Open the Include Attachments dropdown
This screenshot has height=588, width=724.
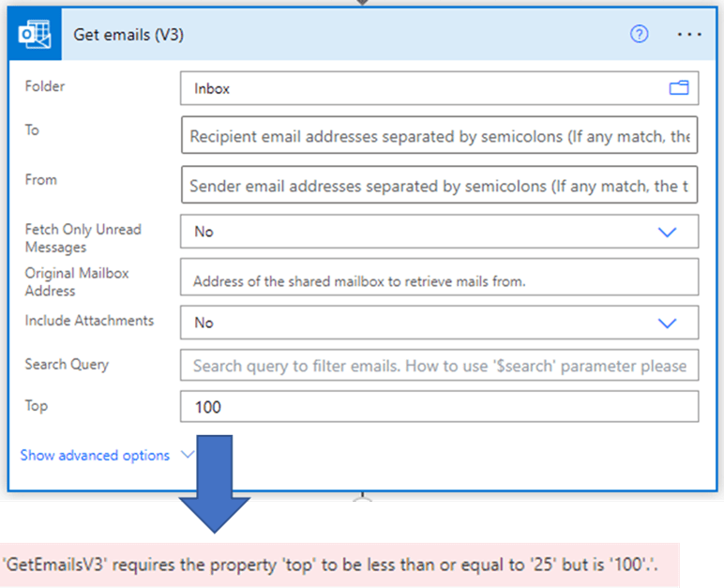click(439, 323)
